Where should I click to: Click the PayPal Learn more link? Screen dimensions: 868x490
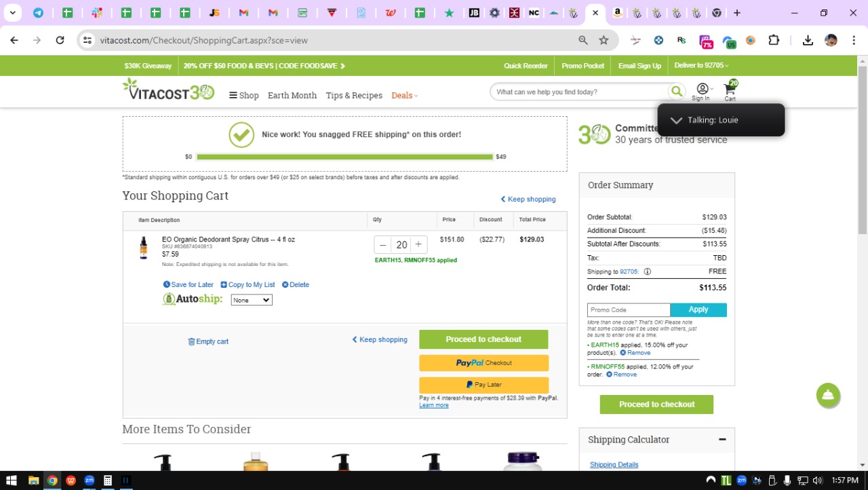point(434,405)
